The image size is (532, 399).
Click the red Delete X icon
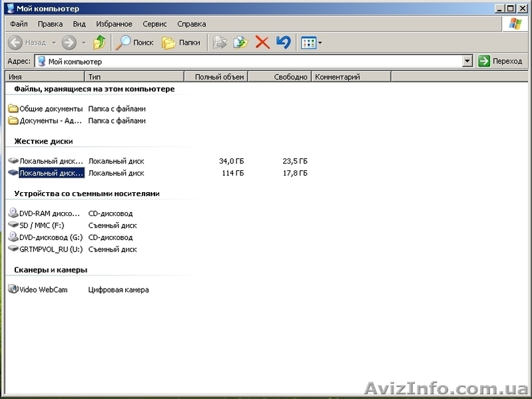[x=262, y=43]
